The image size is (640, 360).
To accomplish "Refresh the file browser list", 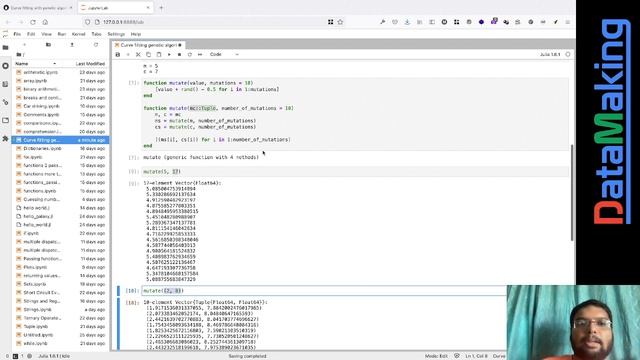I will tap(96, 44).
